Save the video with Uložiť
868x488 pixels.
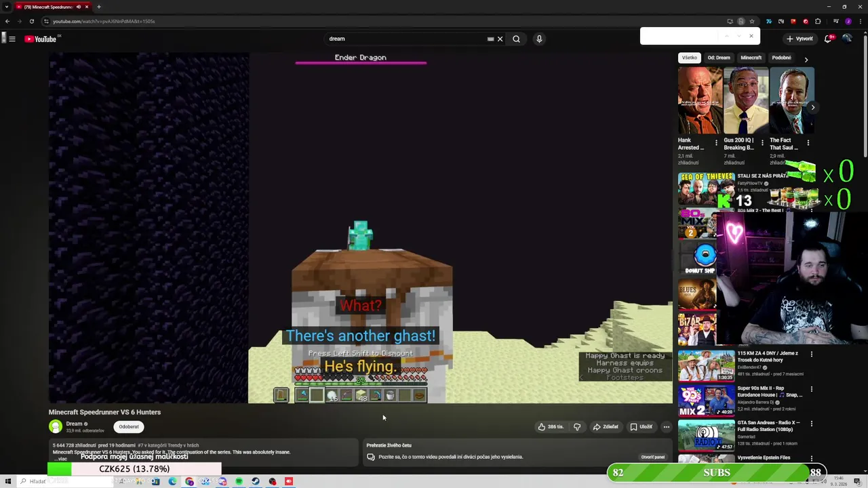coord(642,427)
